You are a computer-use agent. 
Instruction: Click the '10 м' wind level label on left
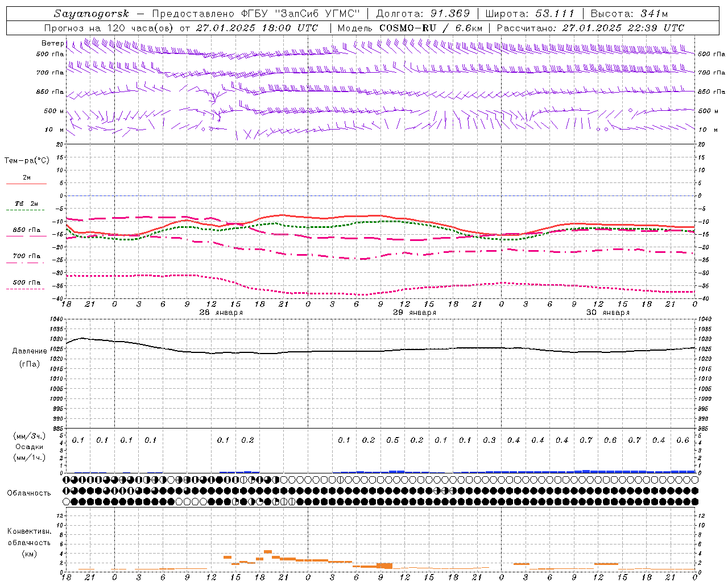pyautogui.click(x=54, y=130)
